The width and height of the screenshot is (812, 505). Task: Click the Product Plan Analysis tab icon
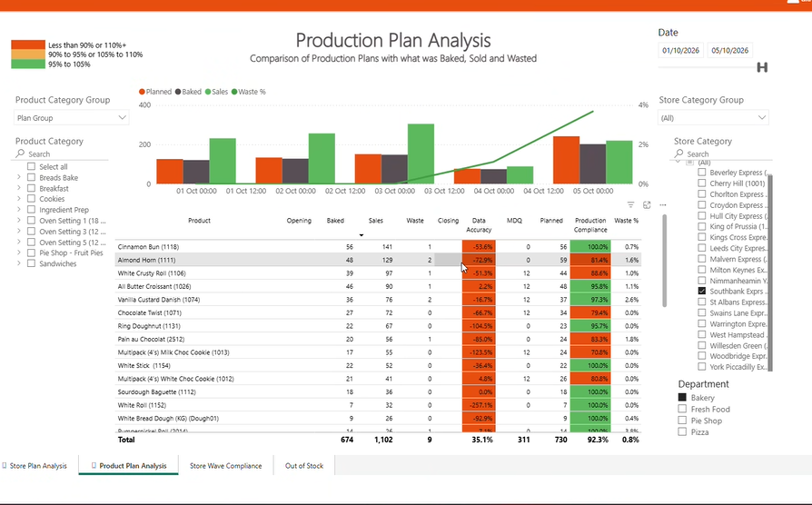(x=94, y=466)
